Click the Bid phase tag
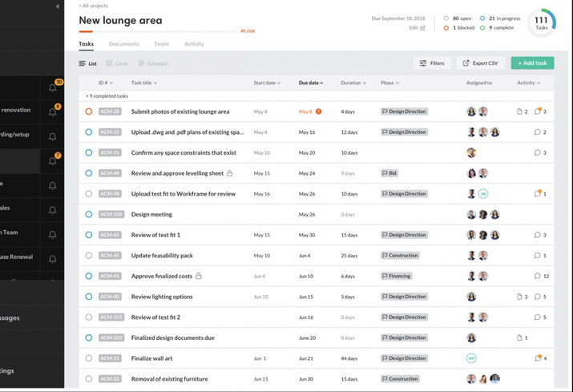573x392 pixels. coord(389,173)
